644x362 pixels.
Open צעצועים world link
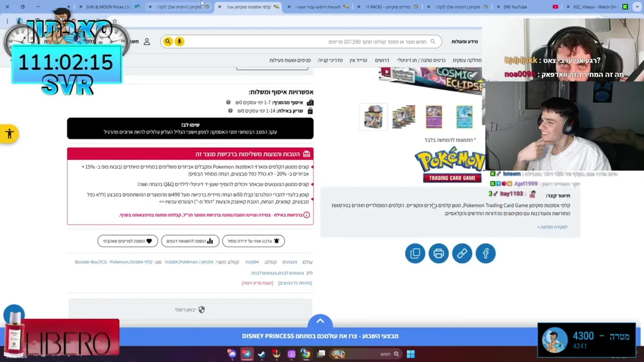(x=290, y=262)
